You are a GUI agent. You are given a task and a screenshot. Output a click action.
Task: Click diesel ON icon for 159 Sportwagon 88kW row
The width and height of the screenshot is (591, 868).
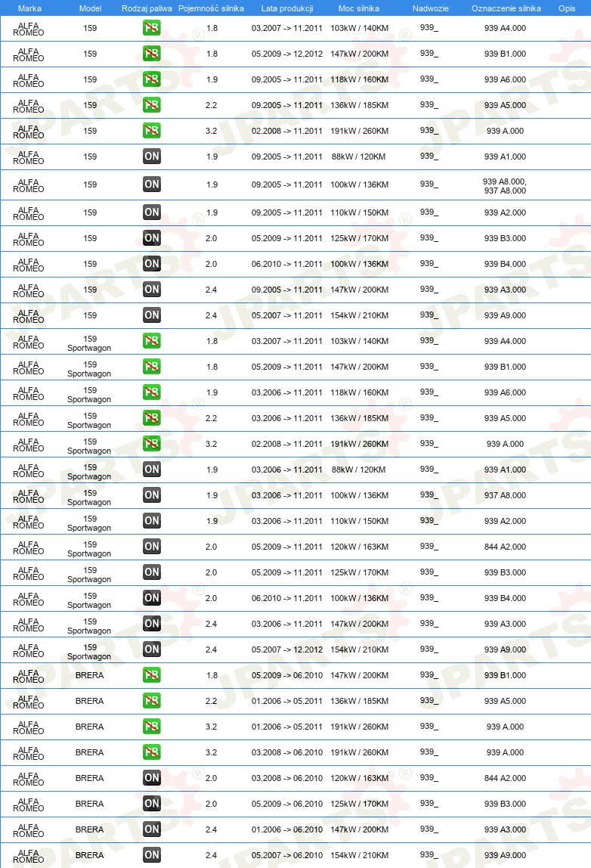[x=152, y=470]
